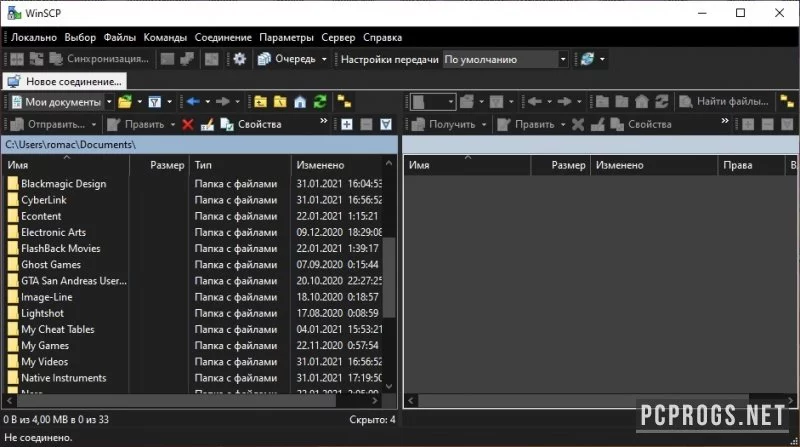Expand the transfer settings По умолчанию combo
This screenshot has height=447, width=800.
pos(563,59)
